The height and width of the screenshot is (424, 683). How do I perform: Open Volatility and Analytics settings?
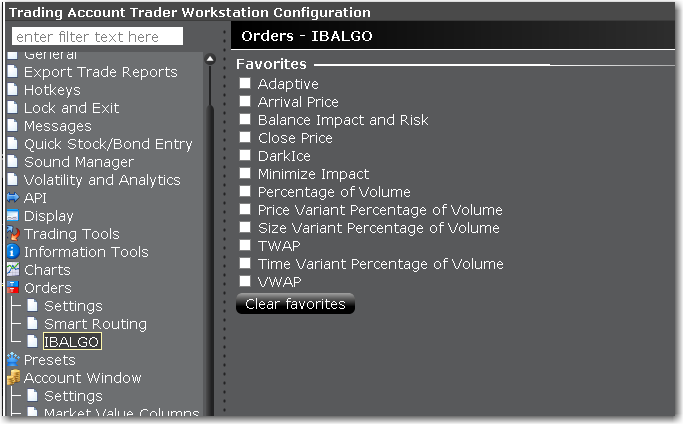[x=102, y=180]
